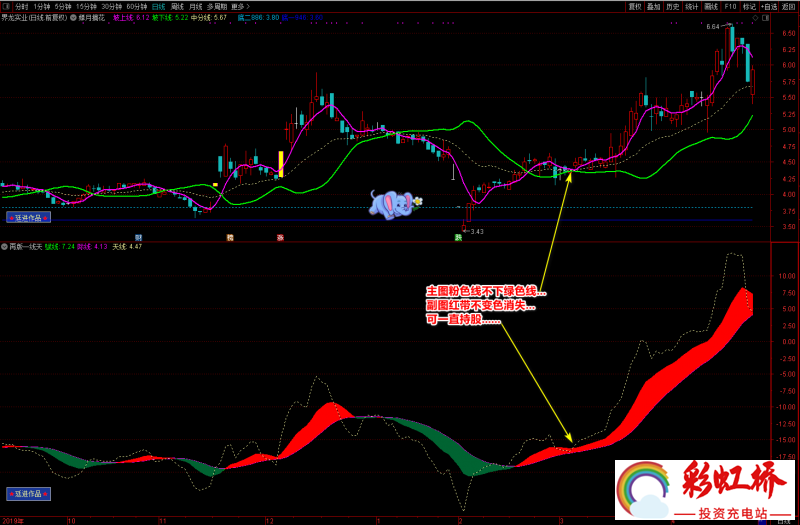Click the month 12 marker on time axis
Image resolution: width=800 pixels, height=525 pixels.
[269, 521]
